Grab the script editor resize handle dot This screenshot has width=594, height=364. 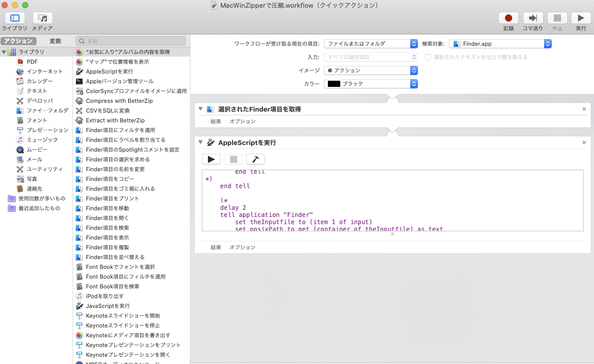(x=392, y=234)
